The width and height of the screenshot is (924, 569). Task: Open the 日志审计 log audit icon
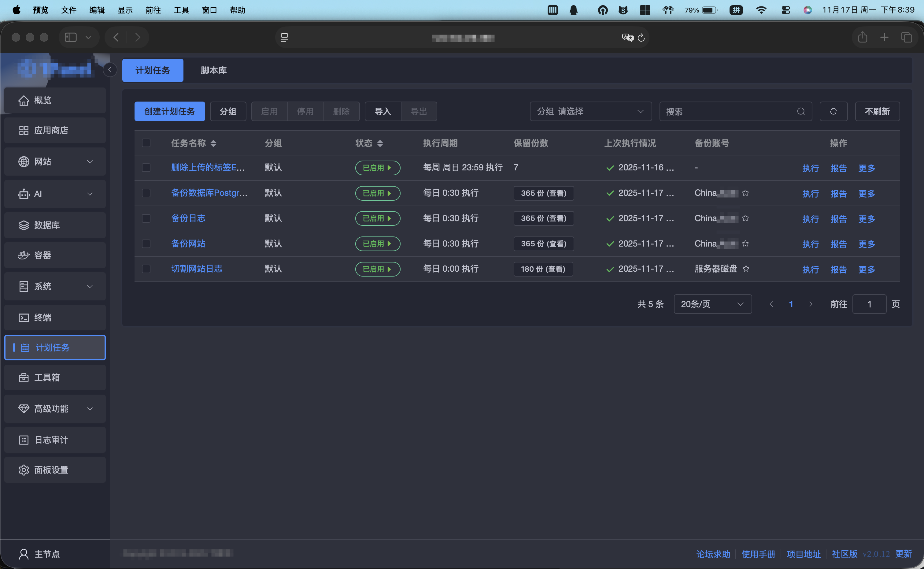[x=24, y=440]
